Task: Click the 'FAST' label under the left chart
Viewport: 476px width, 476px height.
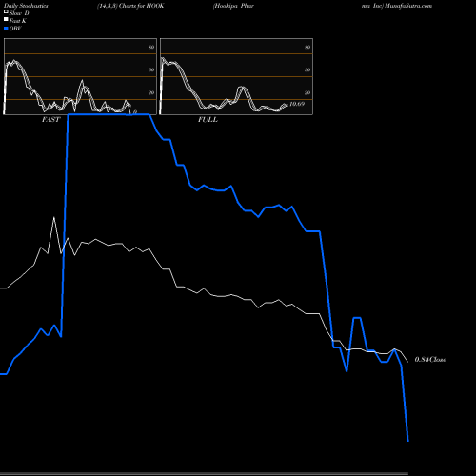Action: 50,120
